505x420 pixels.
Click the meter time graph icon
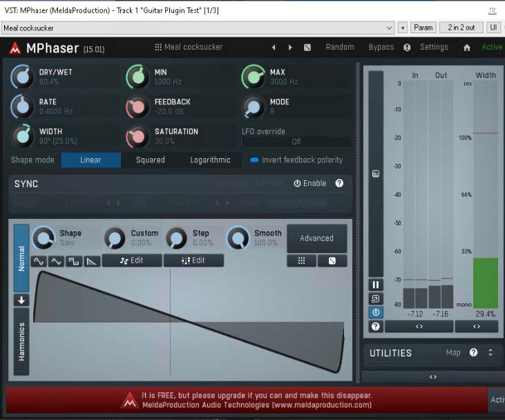point(376,174)
